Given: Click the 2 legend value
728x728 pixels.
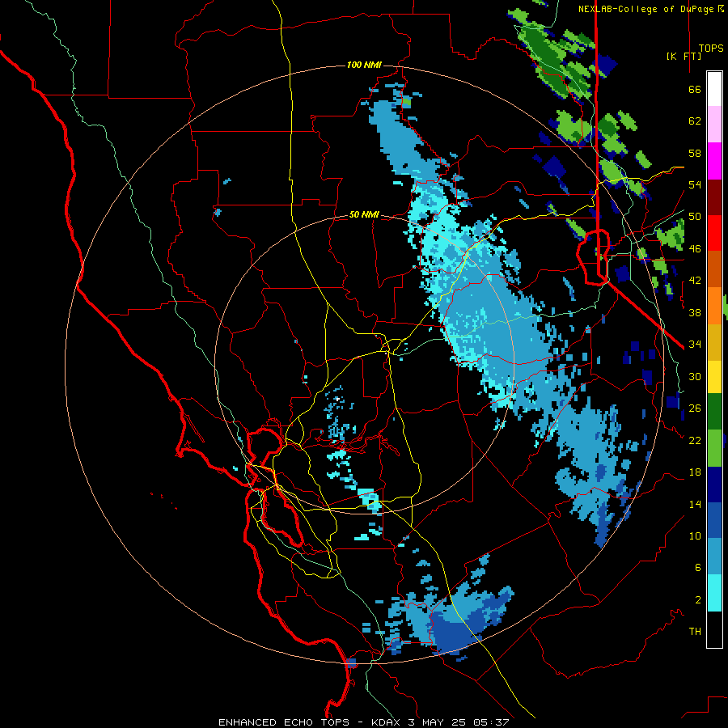Looking at the screenshot, I should click(x=698, y=600).
